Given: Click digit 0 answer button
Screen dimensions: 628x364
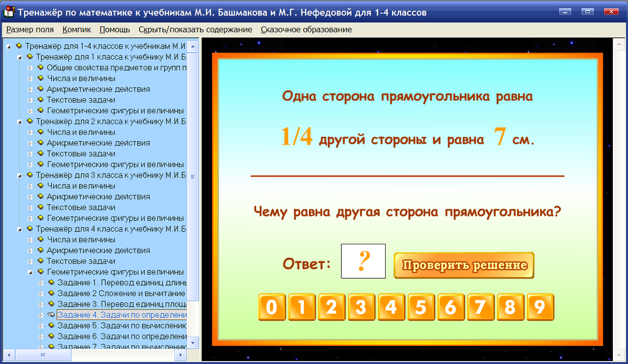Looking at the screenshot, I should tap(271, 307).
